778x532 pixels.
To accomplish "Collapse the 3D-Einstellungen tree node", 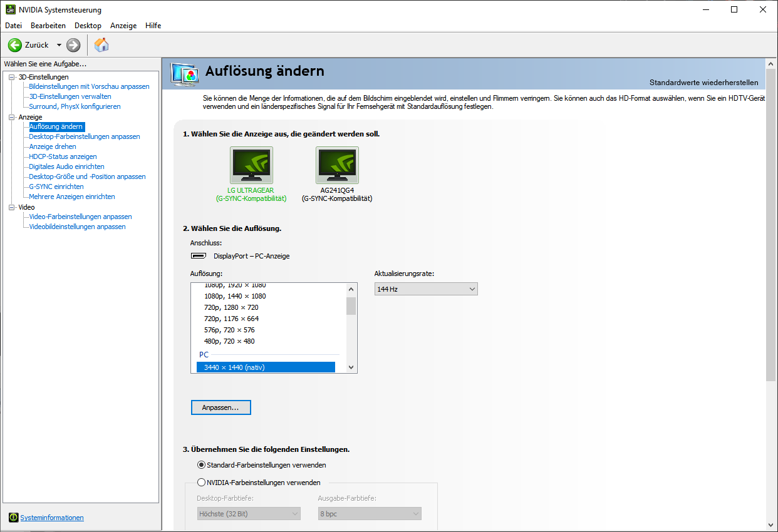I will [11, 77].
